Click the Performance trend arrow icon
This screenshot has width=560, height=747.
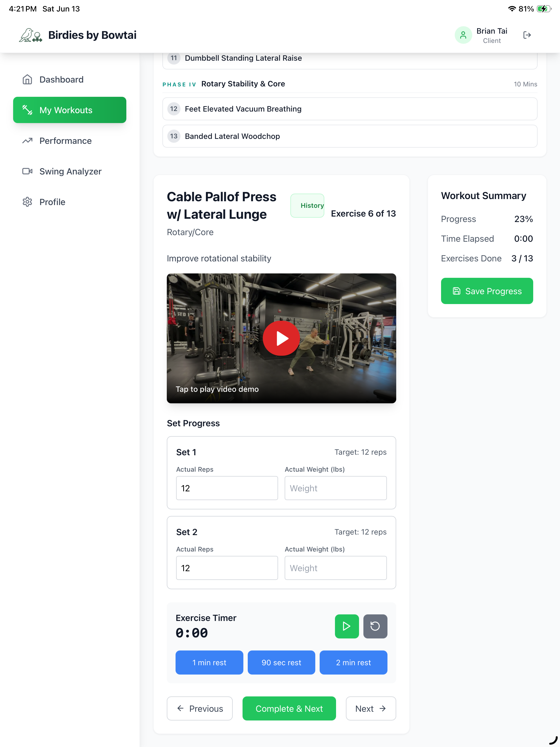click(x=27, y=141)
